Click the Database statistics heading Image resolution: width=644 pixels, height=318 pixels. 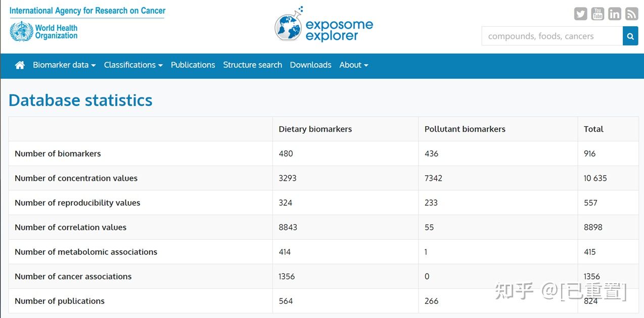80,100
